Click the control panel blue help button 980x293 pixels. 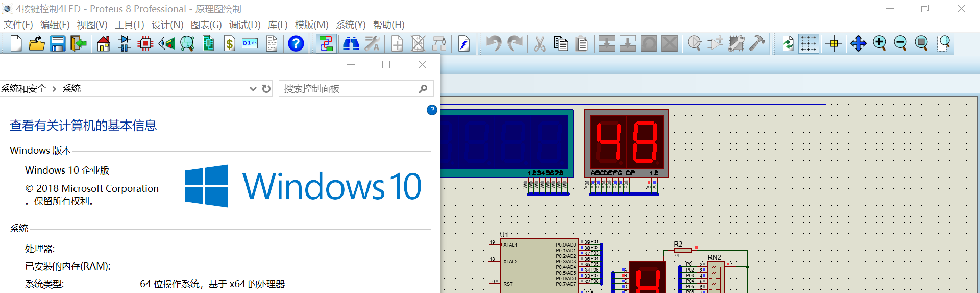click(432, 110)
